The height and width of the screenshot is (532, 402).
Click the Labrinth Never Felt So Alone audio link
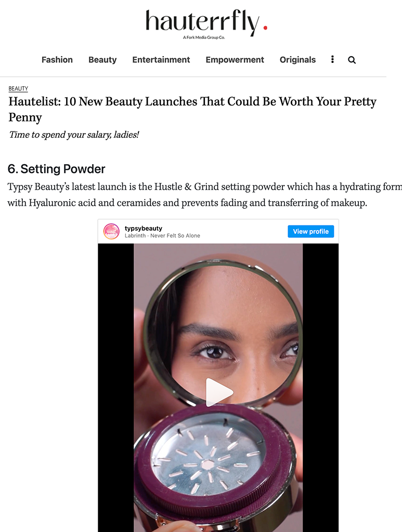click(x=162, y=235)
